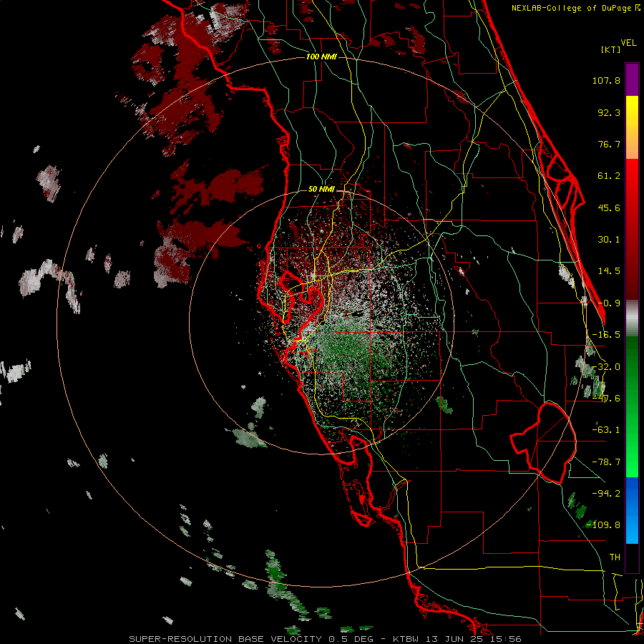This screenshot has height=644, width=644.
Task: Pick the light blue color bar segment
Action: (632, 530)
